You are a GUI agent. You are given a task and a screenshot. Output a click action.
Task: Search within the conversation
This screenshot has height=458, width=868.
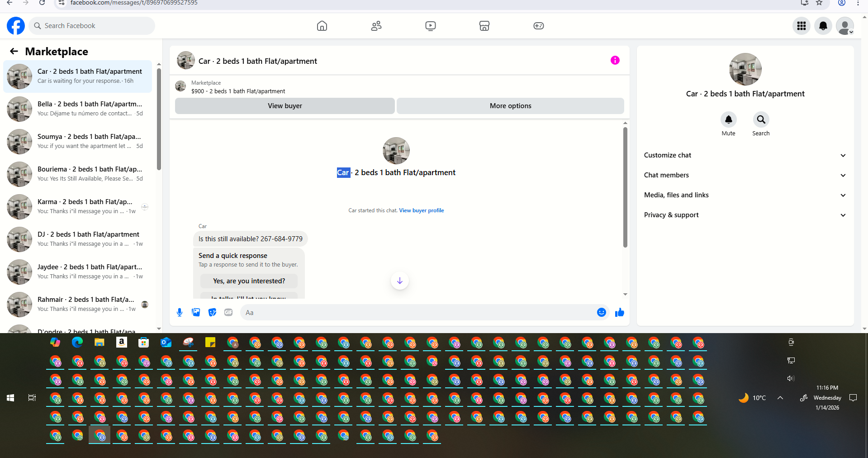[761, 119]
